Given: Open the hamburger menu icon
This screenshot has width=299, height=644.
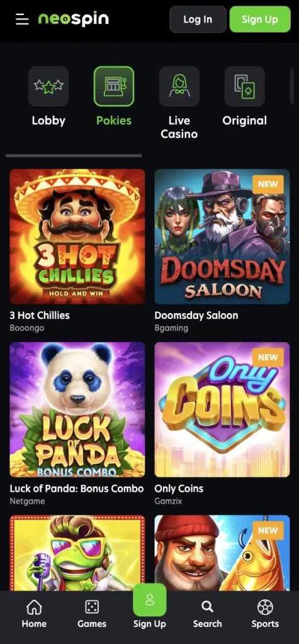Looking at the screenshot, I should (22, 19).
